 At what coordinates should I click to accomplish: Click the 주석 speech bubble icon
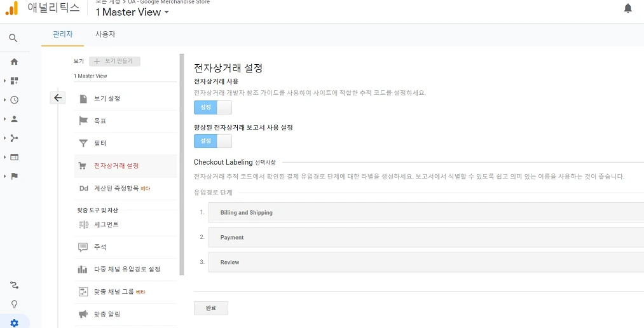tap(83, 247)
